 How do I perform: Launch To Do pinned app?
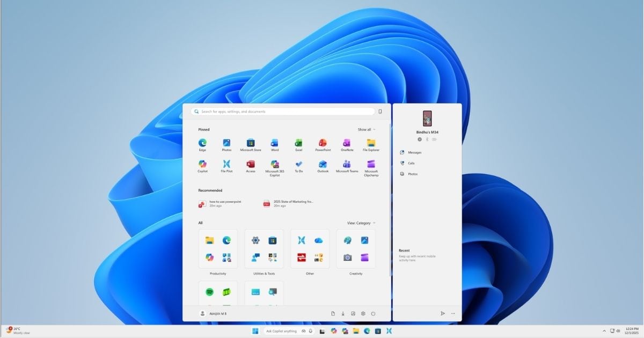click(298, 166)
